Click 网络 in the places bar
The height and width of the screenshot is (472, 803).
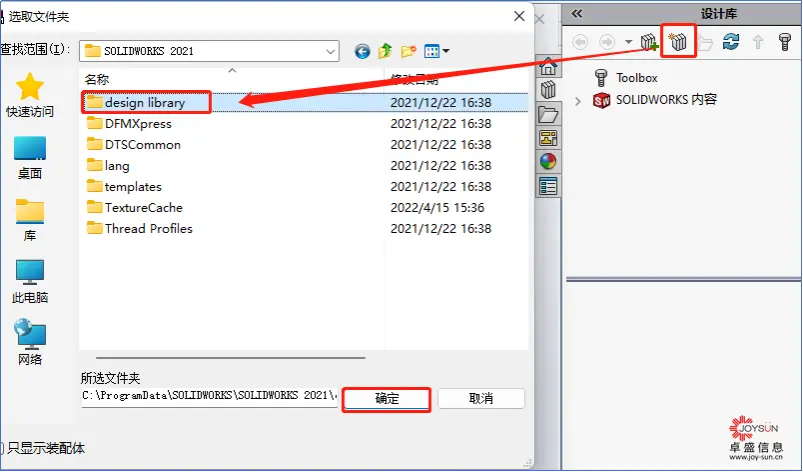click(x=30, y=342)
